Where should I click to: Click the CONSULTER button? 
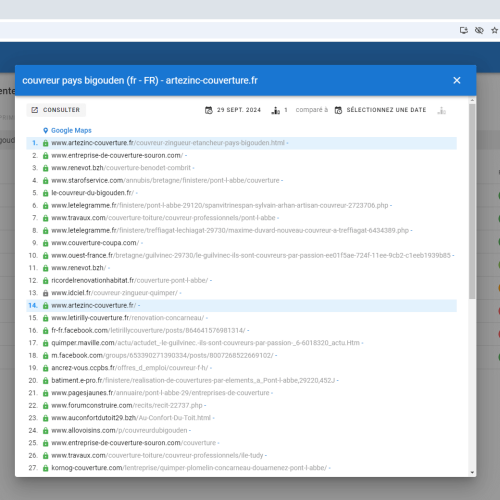pos(56,110)
